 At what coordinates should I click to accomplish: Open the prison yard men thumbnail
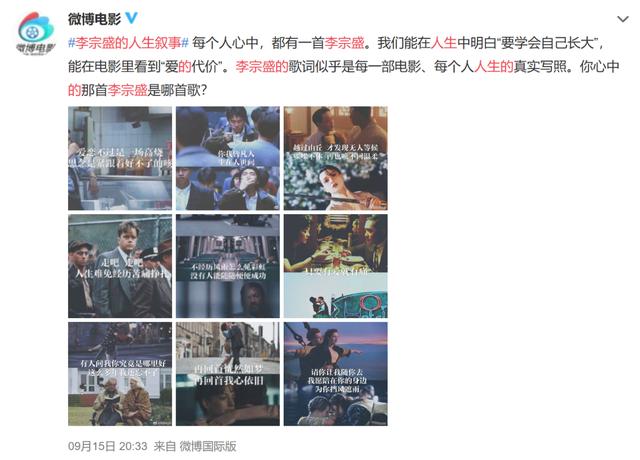click(120, 266)
